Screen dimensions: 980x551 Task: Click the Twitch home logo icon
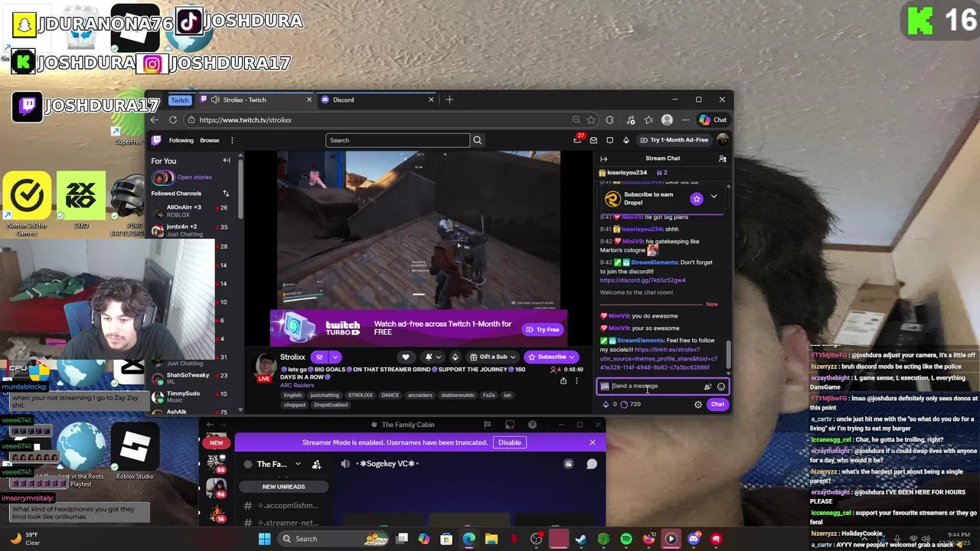click(156, 140)
